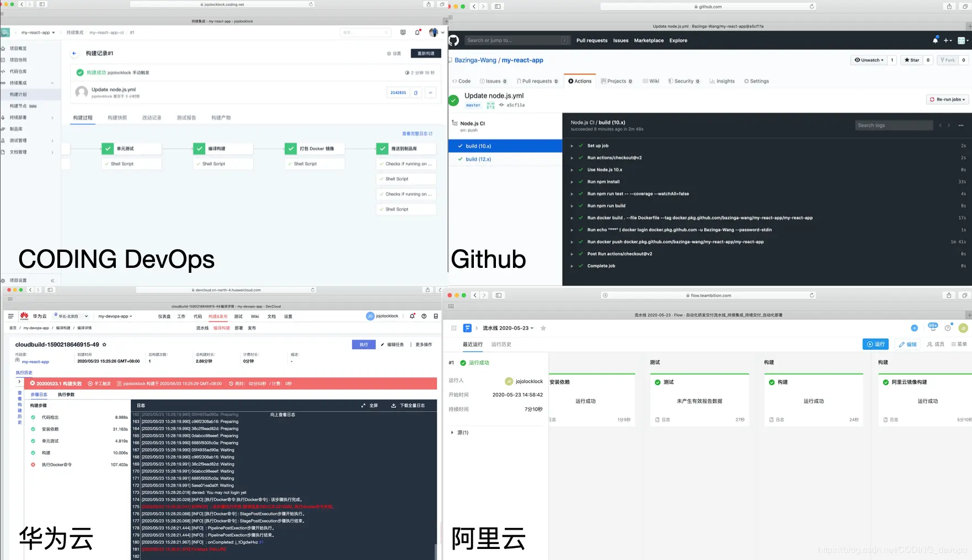Select the 打包 Docker 镜像 stage in CODING
Image resolution: width=972 pixels, height=560 pixels.
click(x=316, y=148)
